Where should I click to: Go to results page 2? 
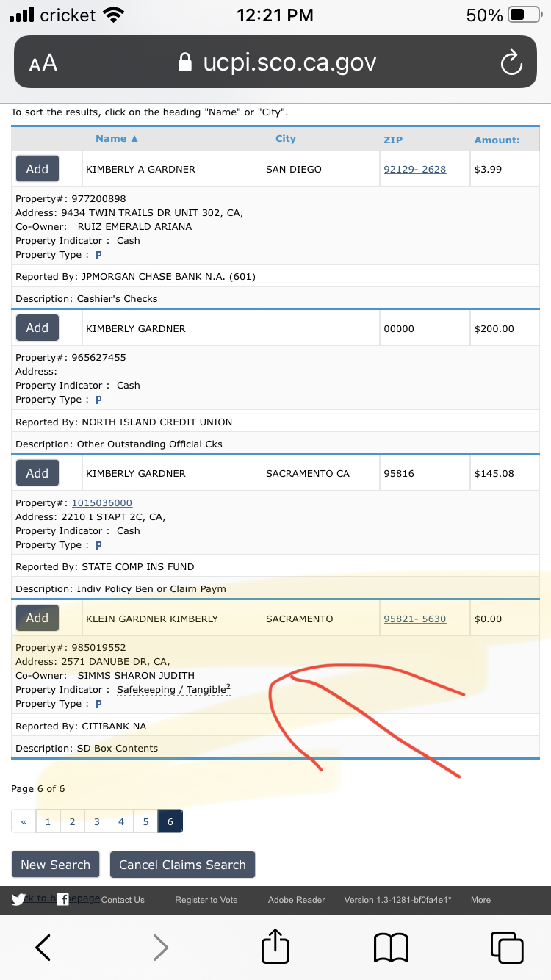click(x=72, y=821)
